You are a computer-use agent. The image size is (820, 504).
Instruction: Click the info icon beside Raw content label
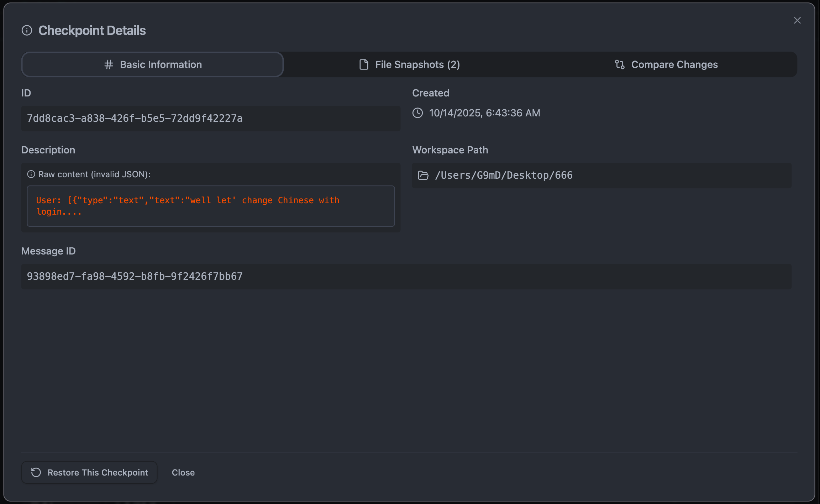pos(31,174)
